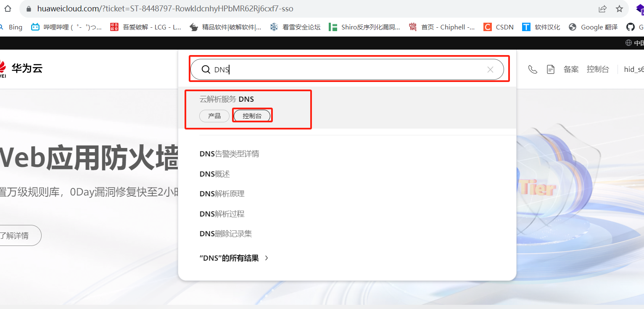Open the Shiro反序列化漏洞 bookmark

364,27
